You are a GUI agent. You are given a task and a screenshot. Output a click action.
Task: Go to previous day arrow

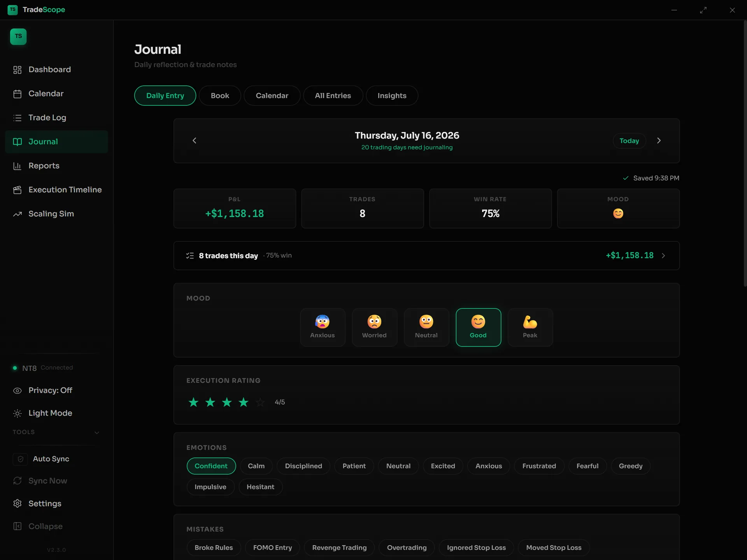pos(195,140)
